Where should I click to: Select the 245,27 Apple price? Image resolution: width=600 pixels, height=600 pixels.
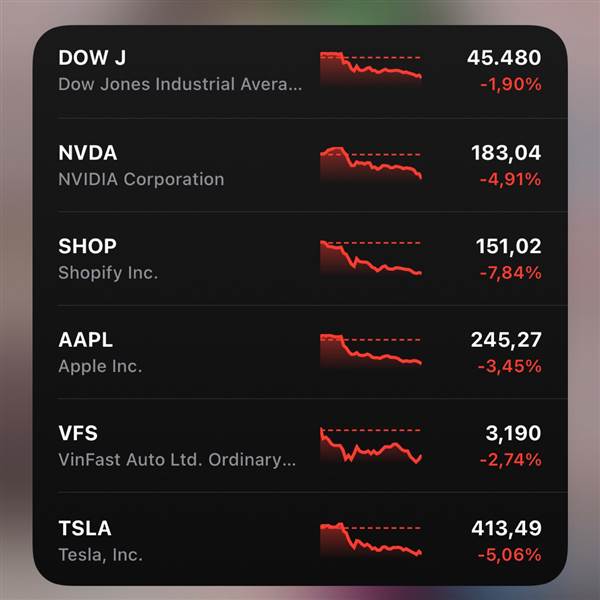tap(505, 340)
